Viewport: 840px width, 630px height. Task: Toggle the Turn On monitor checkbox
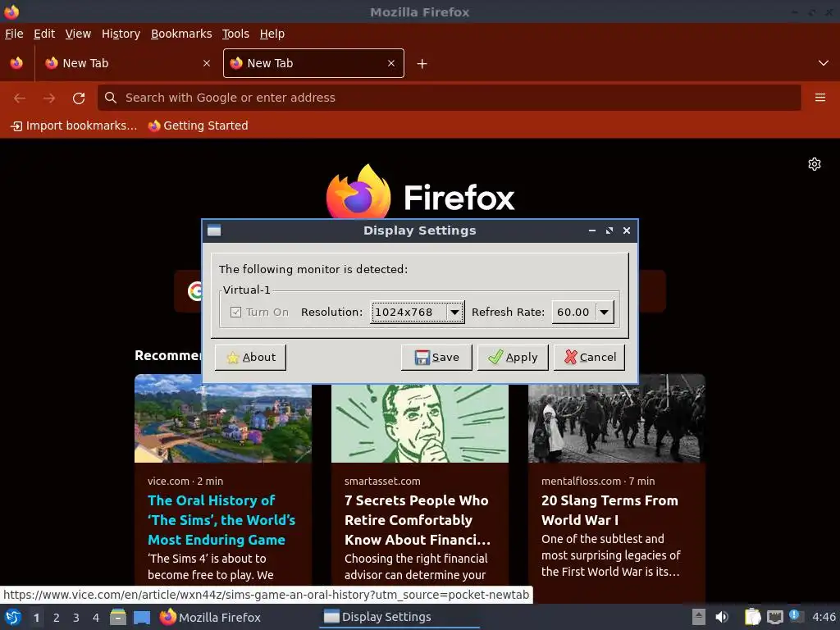[235, 312]
